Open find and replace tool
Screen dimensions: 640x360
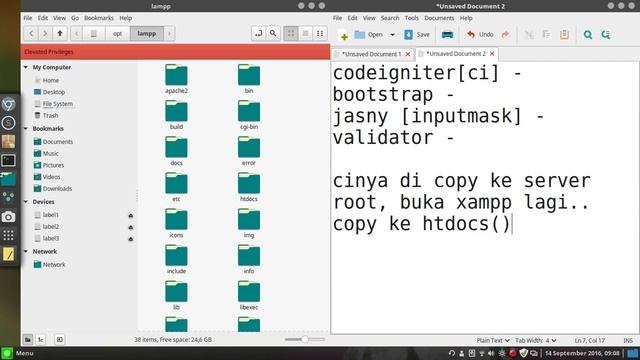click(x=606, y=35)
